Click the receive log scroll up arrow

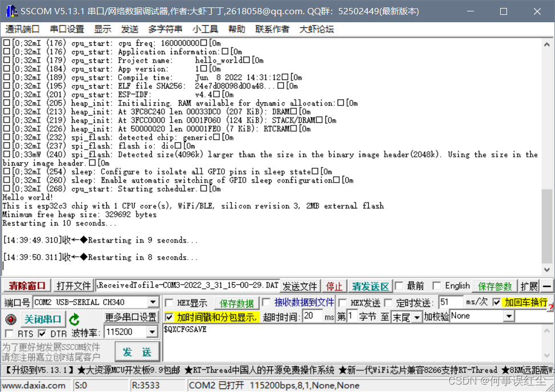click(547, 45)
